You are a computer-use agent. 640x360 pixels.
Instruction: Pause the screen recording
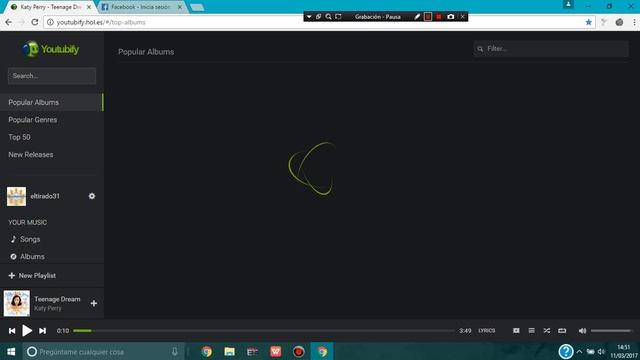(x=428, y=17)
